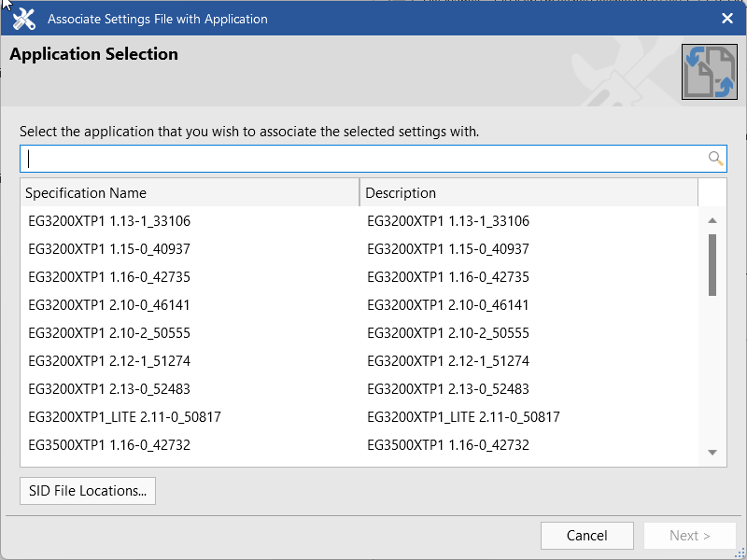Sort by Specification Name column header

190,193
